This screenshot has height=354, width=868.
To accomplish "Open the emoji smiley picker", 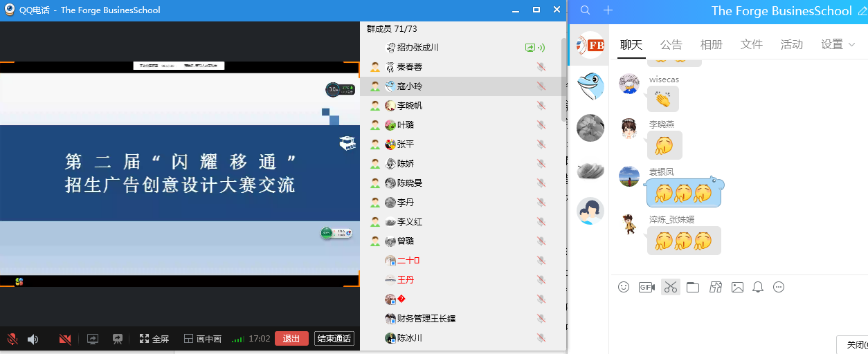I will point(624,287).
